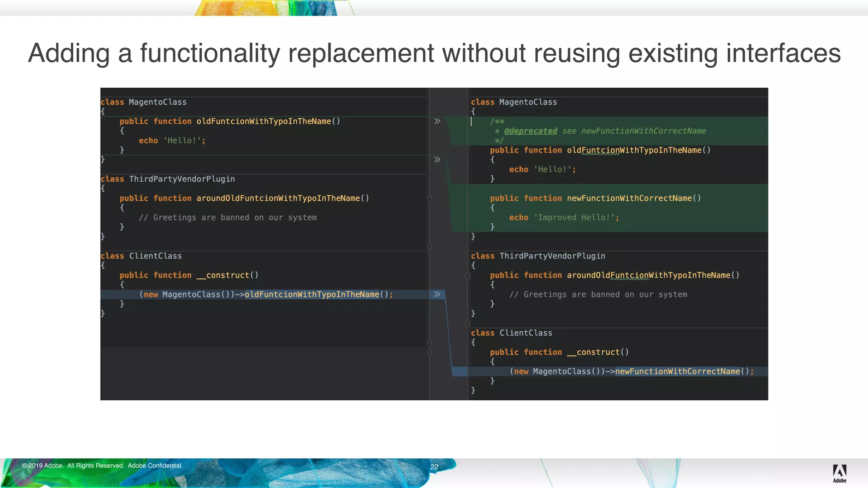
Task: Apply change arrow beside MagentoClass closing brace
Action: (437, 160)
